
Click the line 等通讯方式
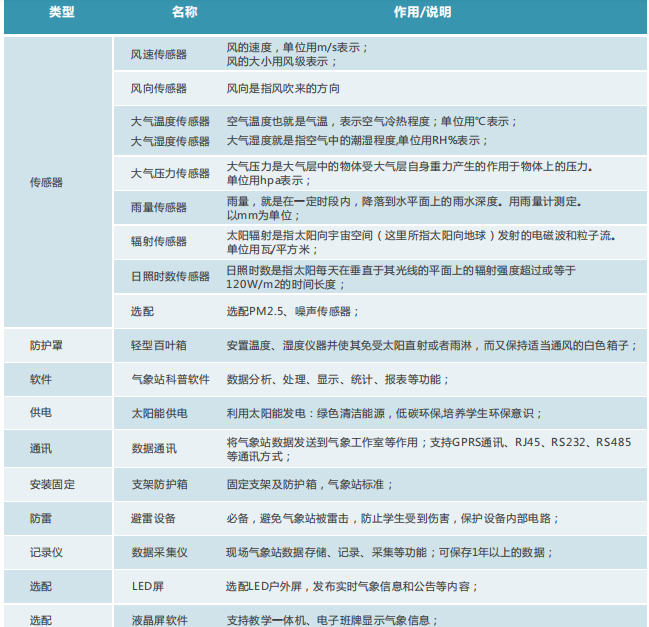click(x=258, y=457)
